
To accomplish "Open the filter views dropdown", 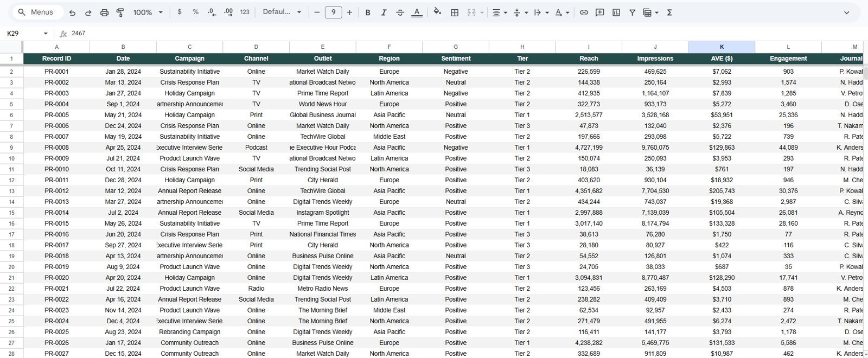I will (650, 12).
